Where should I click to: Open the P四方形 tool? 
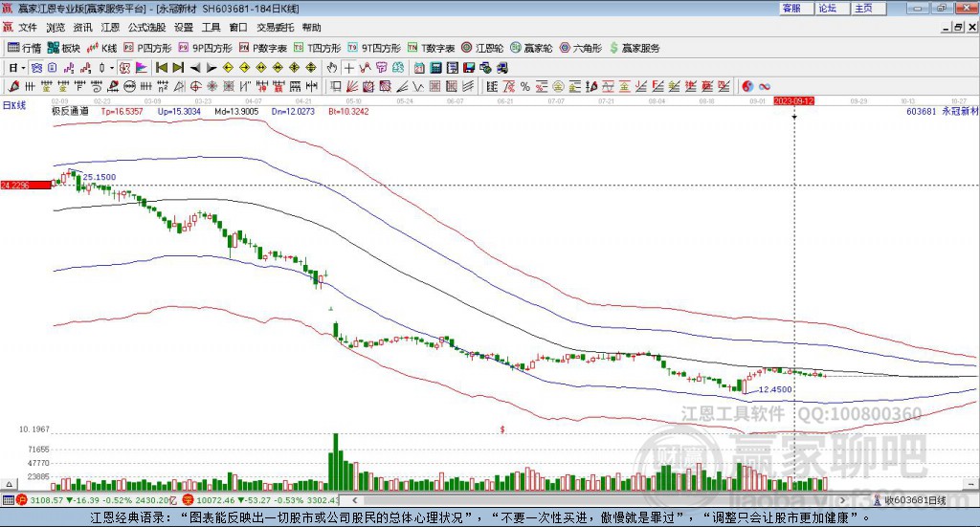(x=147, y=48)
